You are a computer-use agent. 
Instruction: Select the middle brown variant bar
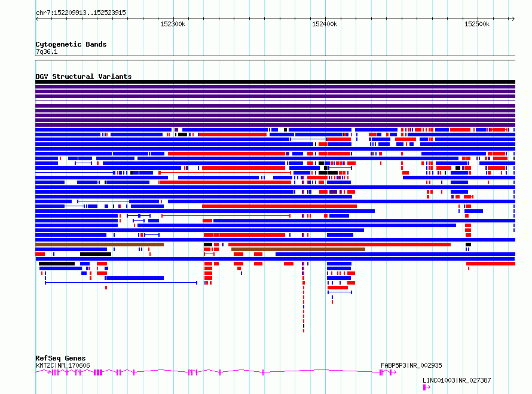tap(298, 249)
